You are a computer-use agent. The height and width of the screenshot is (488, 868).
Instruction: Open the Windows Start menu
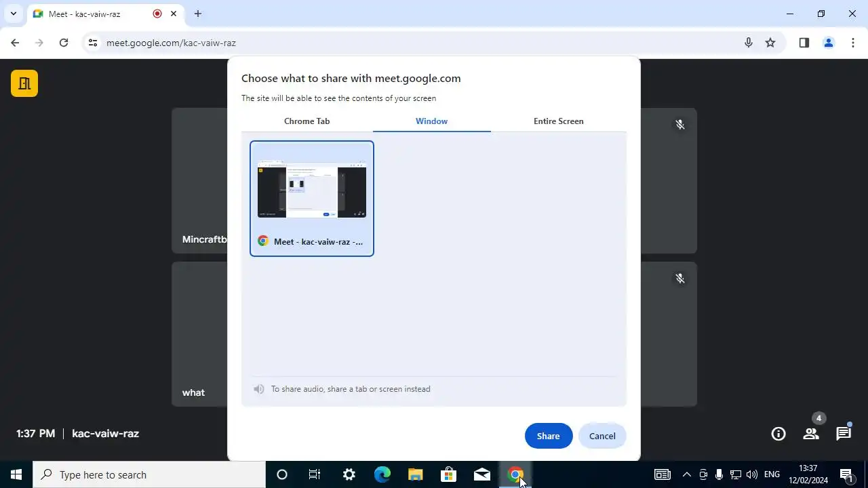[16, 474]
